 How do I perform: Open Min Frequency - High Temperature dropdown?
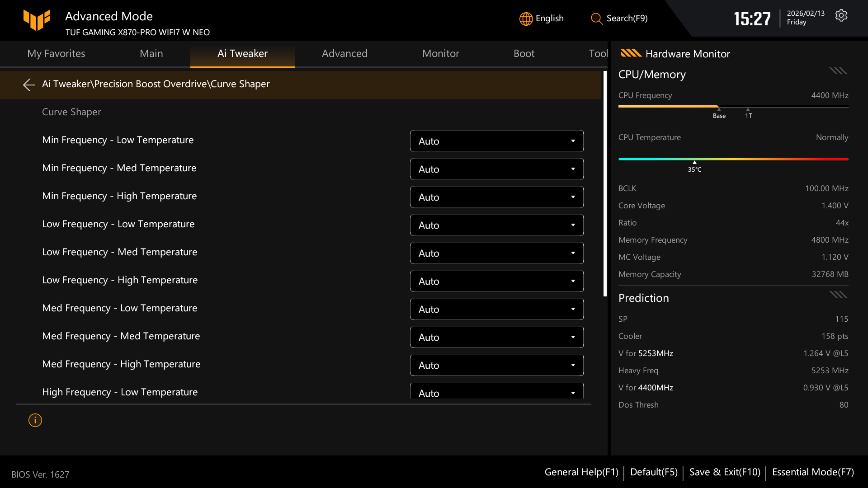click(496, 197)
